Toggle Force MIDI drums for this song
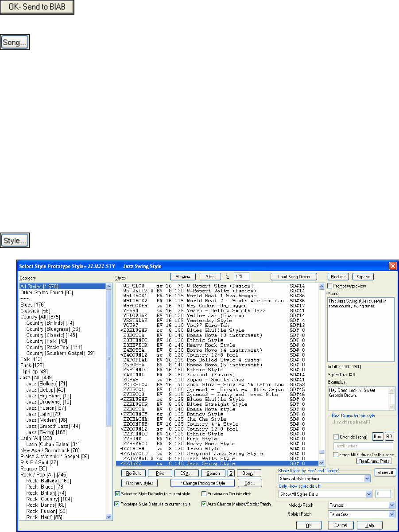 (x=336, y=454)
